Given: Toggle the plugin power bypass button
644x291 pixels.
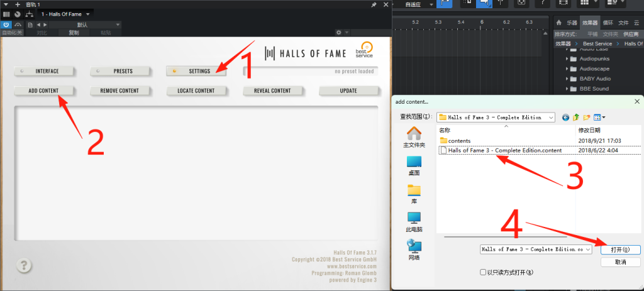Looking at the screenshot, I should (x=6, y=25).
